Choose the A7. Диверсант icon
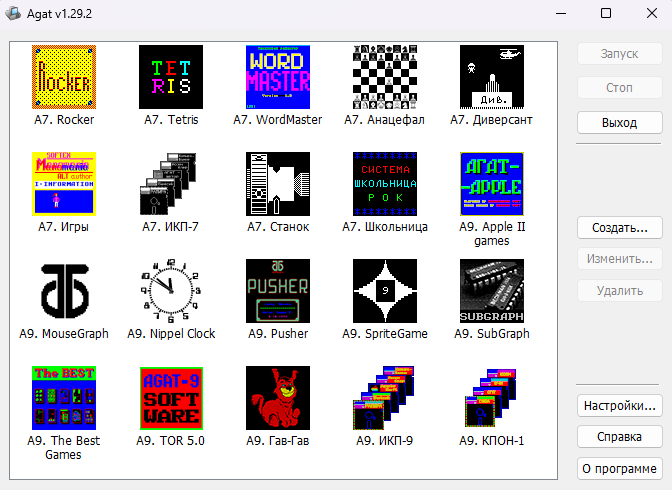672x490 pixels. pos(492,77)
